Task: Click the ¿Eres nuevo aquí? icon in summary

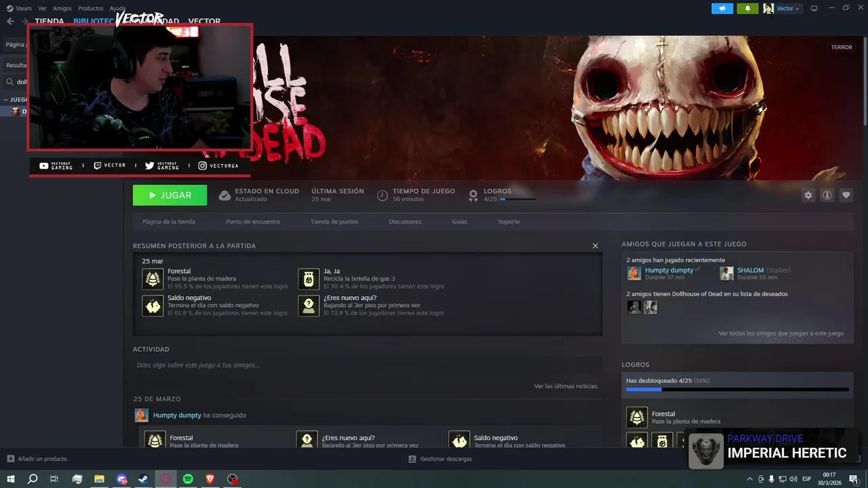Action: 309,305
